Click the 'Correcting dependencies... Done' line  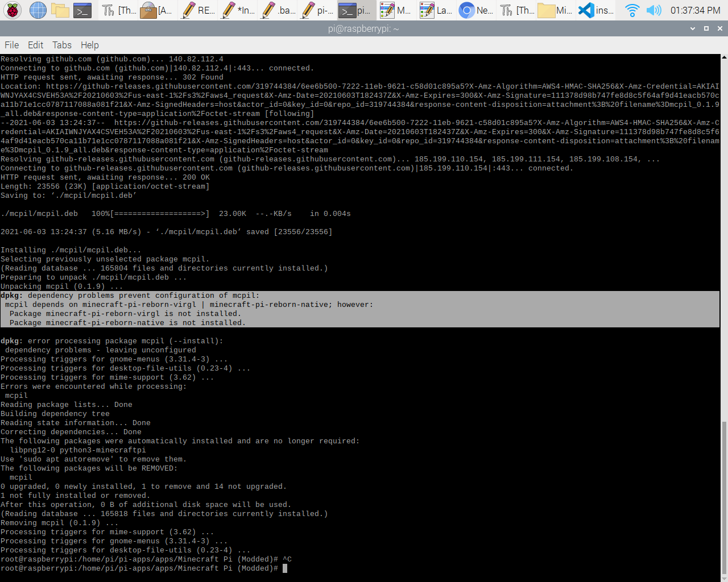pyautogui.click(x=71, y=432)
